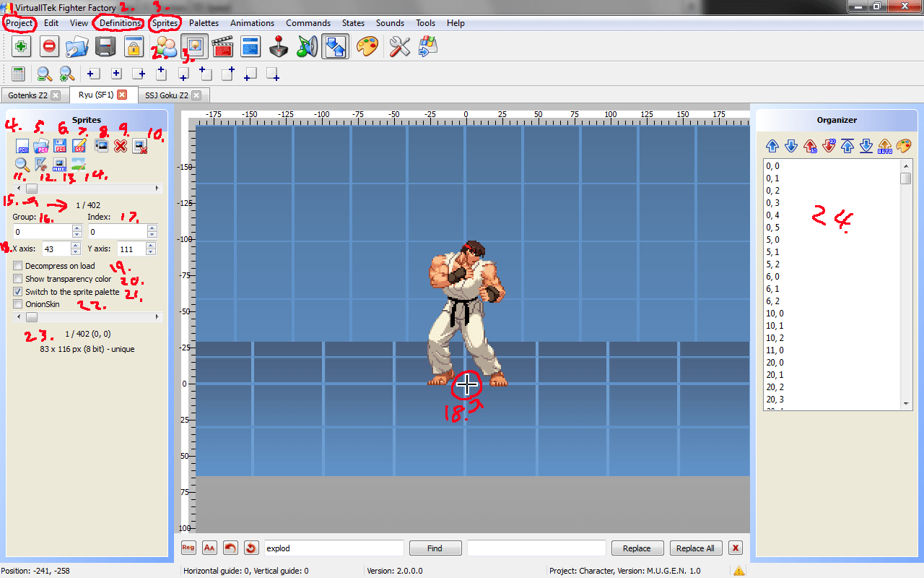Click the SFF pencil edit icon
The image size is (924, 578).
tap(79, 145)
